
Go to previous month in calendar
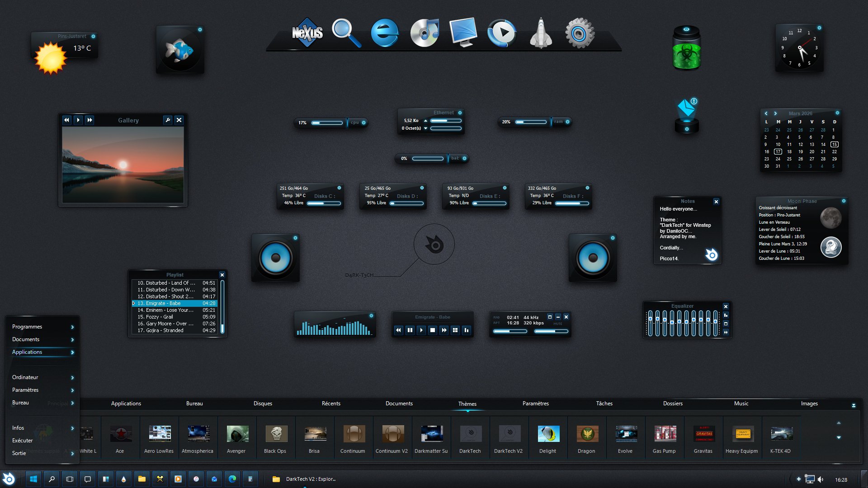click(x=766, y=113)
